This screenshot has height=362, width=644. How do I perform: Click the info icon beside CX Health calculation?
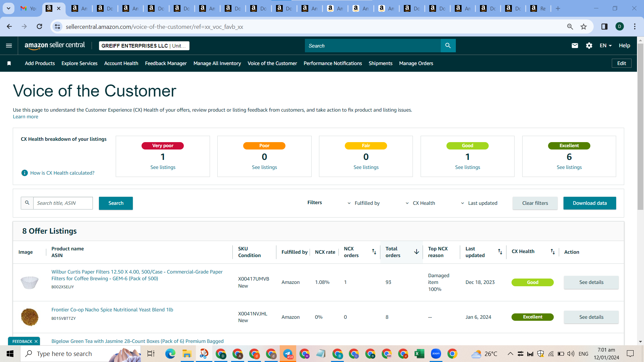coord(24,173)
